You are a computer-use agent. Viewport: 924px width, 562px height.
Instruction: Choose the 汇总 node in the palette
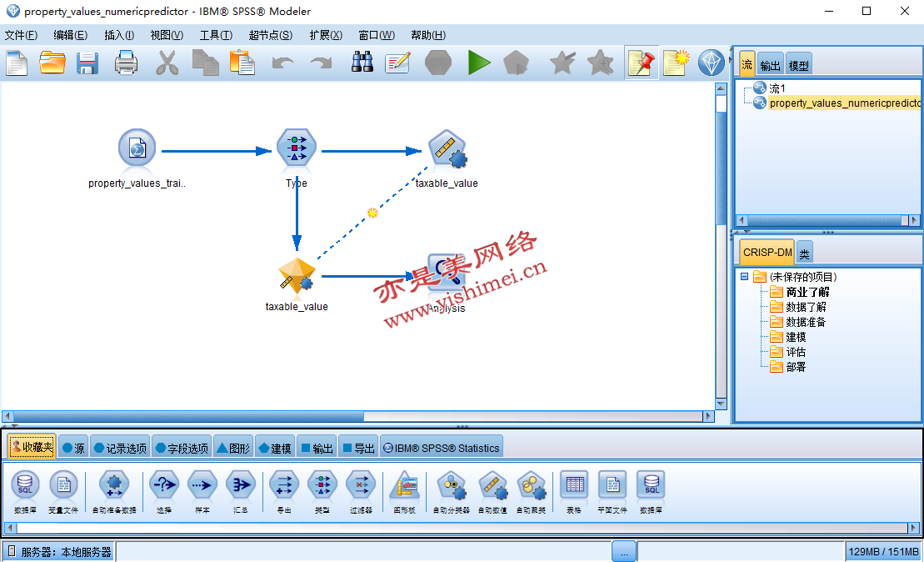pyautogui.click(x=241, y=491)
